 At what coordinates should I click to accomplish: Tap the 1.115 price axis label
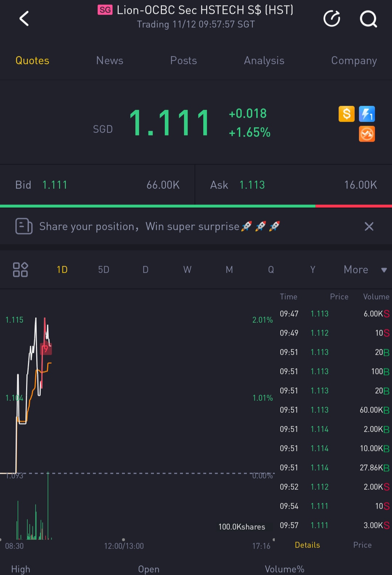click(x=14, y=320)
